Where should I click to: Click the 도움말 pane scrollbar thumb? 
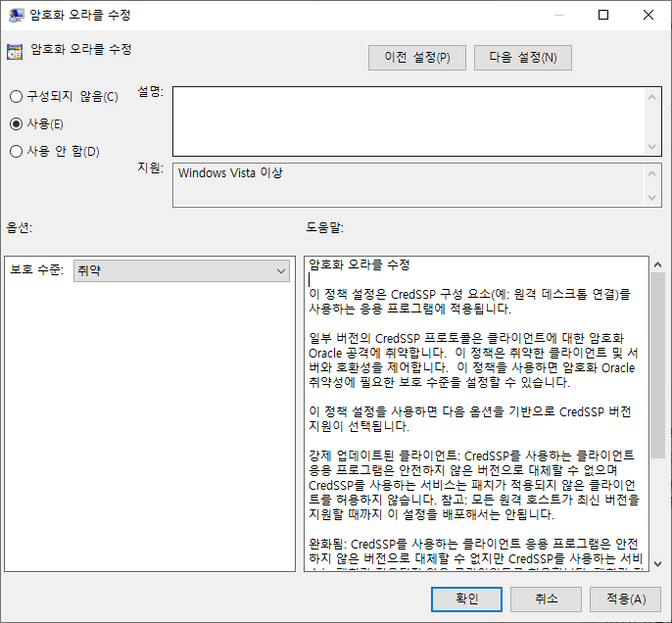click(x=657, y=365)
